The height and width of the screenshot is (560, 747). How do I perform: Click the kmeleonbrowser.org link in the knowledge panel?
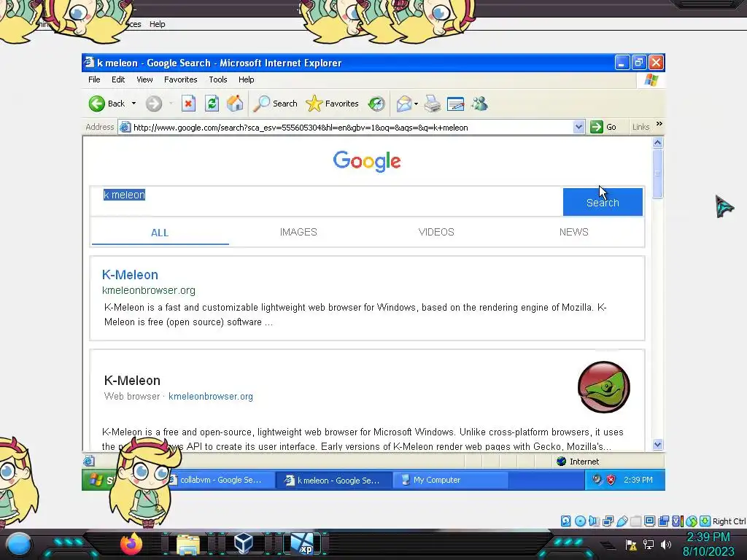[x=211, y=396]
